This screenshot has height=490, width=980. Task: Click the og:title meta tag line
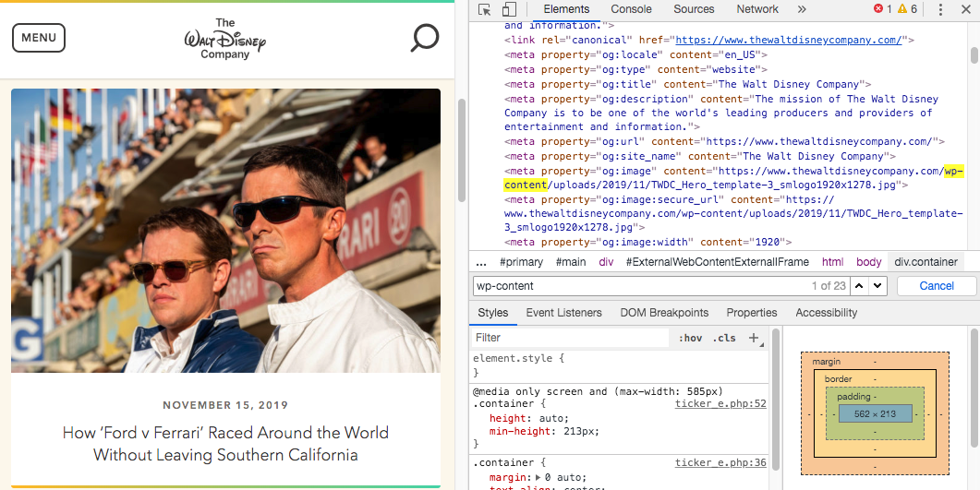[x=687, y=84]
